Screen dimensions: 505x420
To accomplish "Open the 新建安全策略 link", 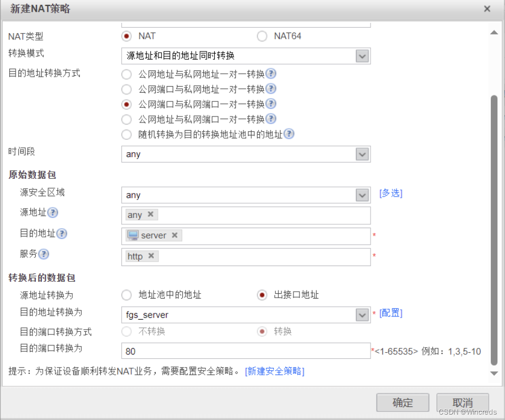I will pyautogui.click(x=274, y=371).
